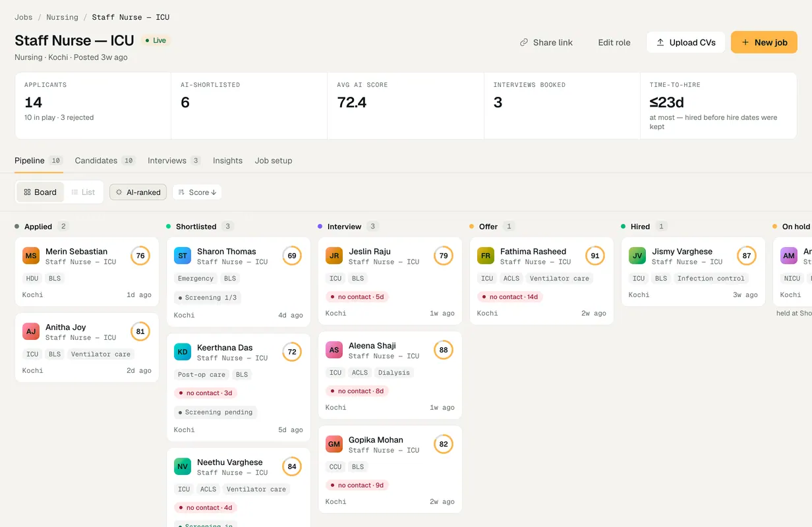Image resolution: width=812 pixels, height=527 pixels.
Task: Upload CVs for this job
Action: tap(685, 42)
